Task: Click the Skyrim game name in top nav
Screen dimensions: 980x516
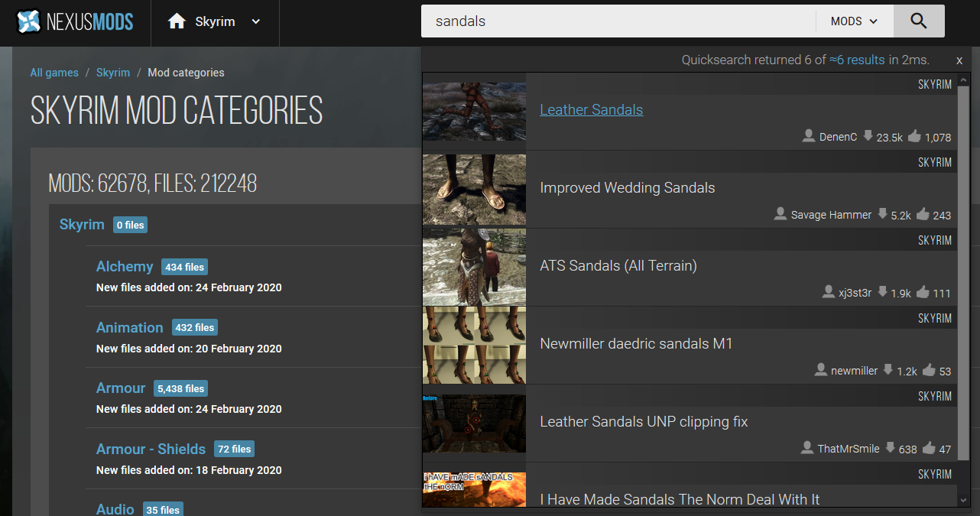Action: tap(215, 21)
